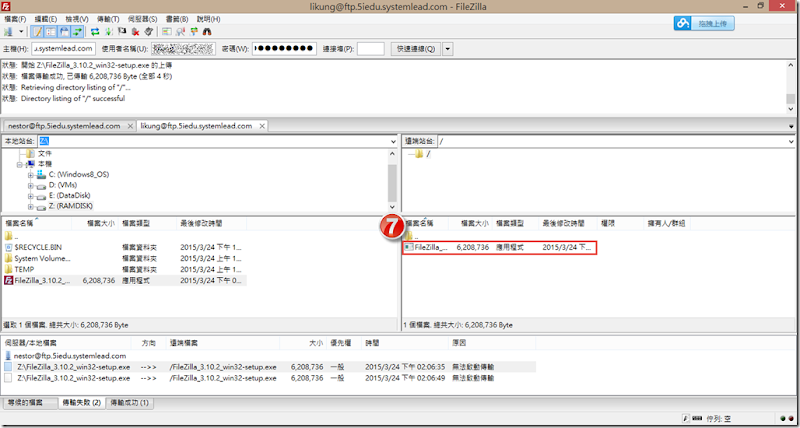This screenshot has width=800, height=428.
Task: Toggle the transfer queue display
Action: (x=77, y=32)
